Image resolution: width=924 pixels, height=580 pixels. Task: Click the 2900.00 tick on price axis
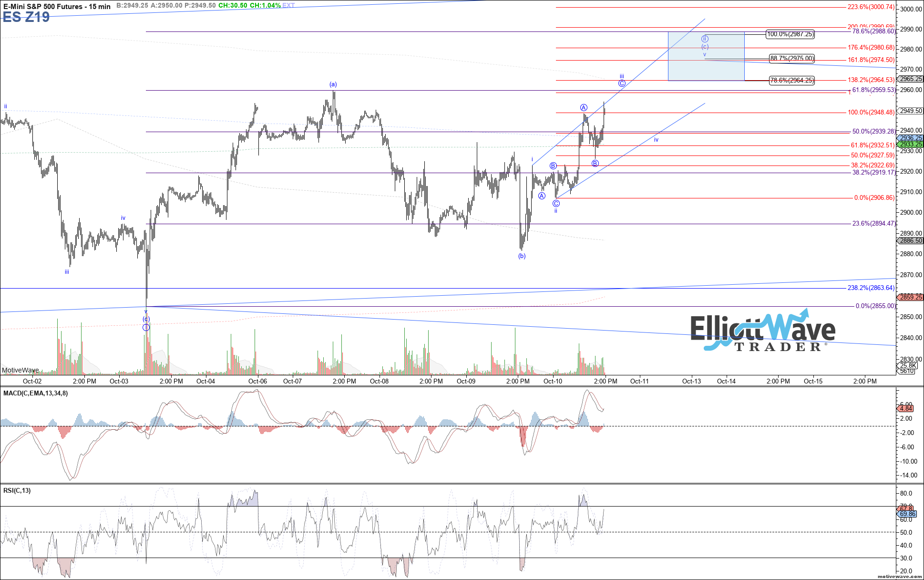click(911, 213)
